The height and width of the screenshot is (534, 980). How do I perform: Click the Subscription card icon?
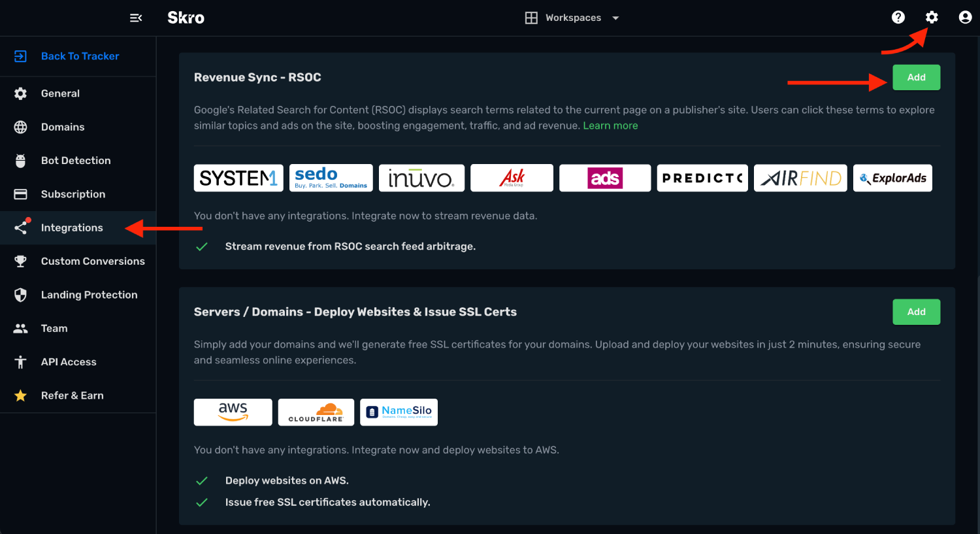(20, 194)
